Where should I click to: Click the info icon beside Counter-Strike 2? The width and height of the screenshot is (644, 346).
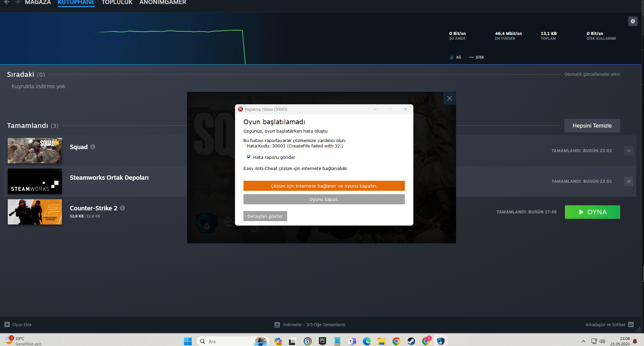pos(122,208)
